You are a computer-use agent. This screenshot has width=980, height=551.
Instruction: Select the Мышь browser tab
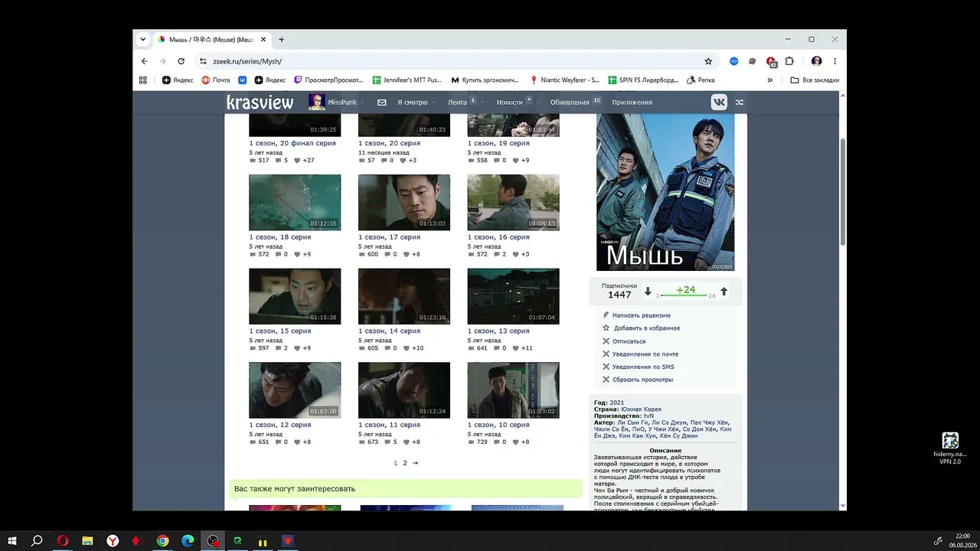coord(211,40)
